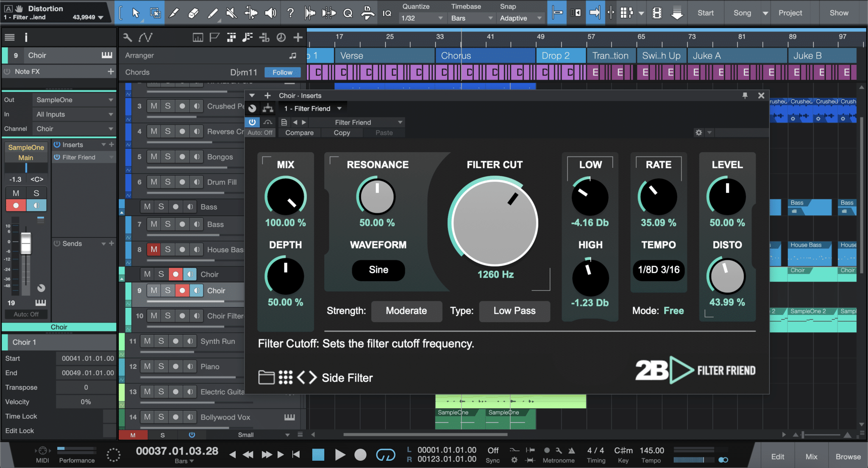
Task: Apply quantize with the Q icon
Action: (x=348, y=13)
